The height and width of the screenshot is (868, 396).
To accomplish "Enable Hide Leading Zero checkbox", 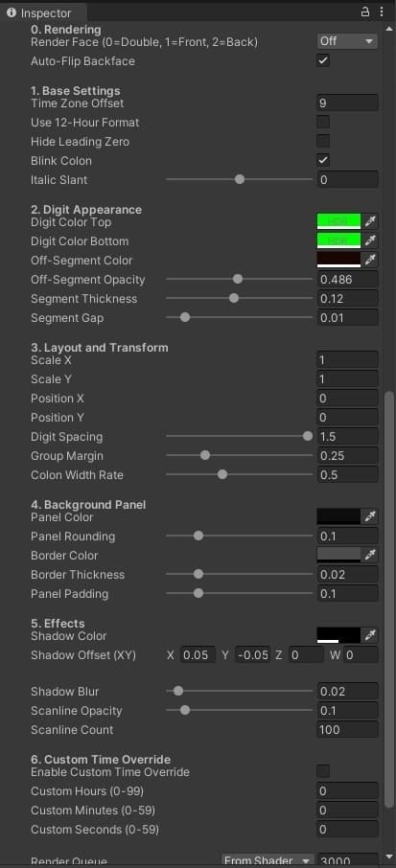I will click(323, 141).
